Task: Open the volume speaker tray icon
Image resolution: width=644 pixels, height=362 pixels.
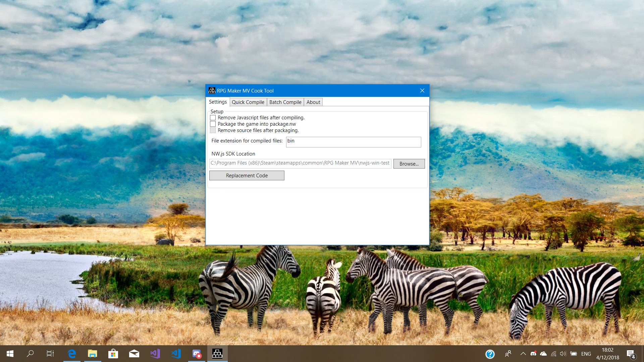Action: (563, 354)
